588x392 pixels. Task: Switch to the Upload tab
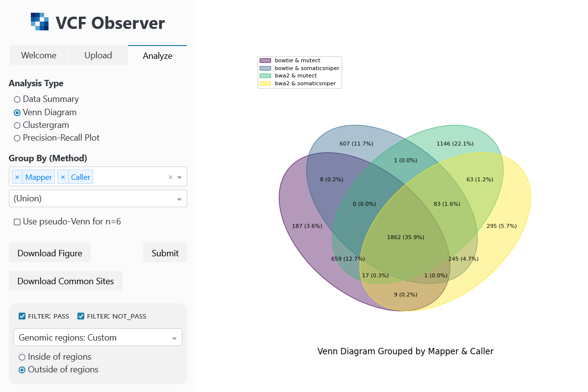tap(98, 55)
